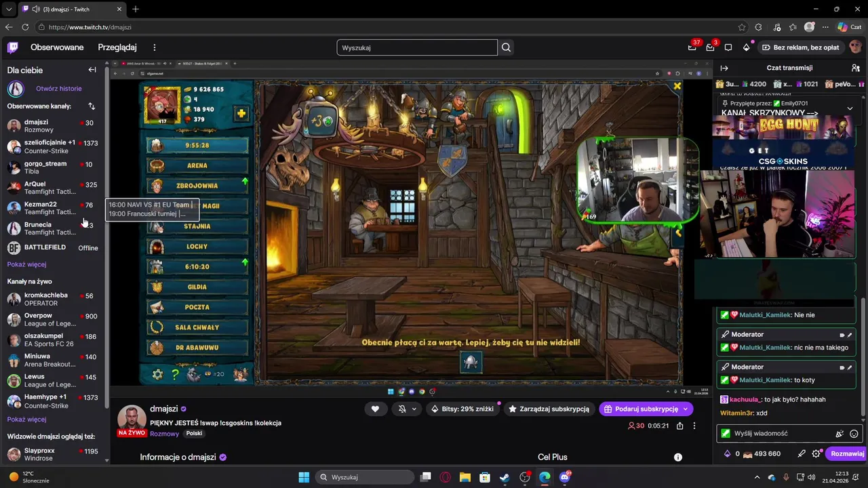Click the browser address bar

click(387, 27)
